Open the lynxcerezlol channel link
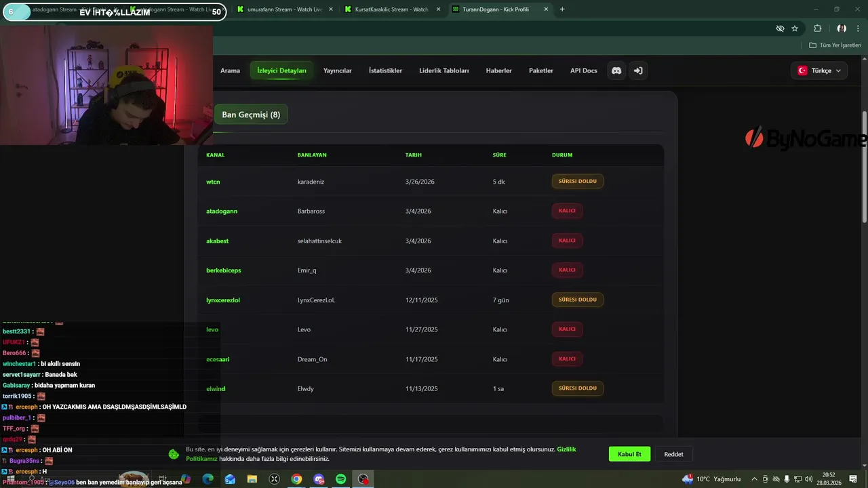The width and height of the screenshot is (868, 488). (x=223, y=300)
